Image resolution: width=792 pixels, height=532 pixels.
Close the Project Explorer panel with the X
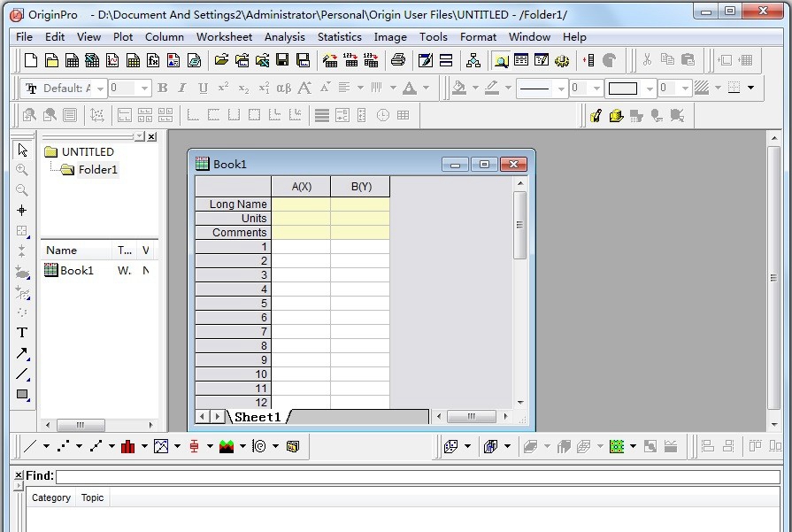point(151,137)
